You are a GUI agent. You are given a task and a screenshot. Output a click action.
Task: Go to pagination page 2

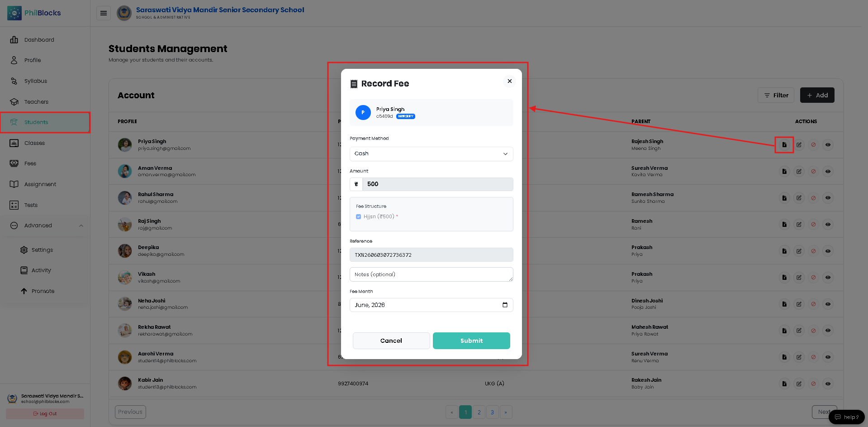[479, 412]
